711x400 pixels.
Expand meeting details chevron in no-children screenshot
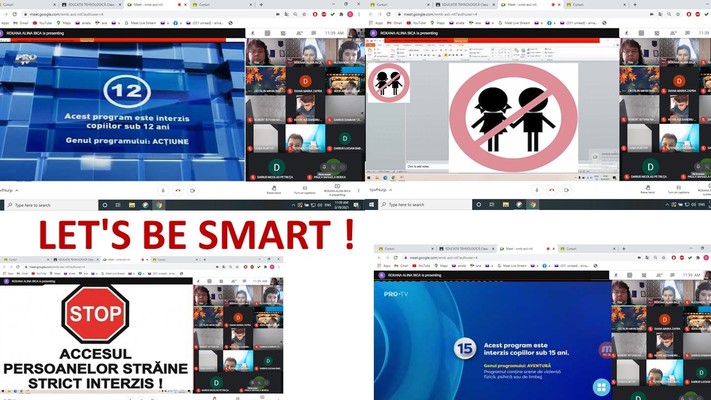pyautogui.click(x=390, y=190)
